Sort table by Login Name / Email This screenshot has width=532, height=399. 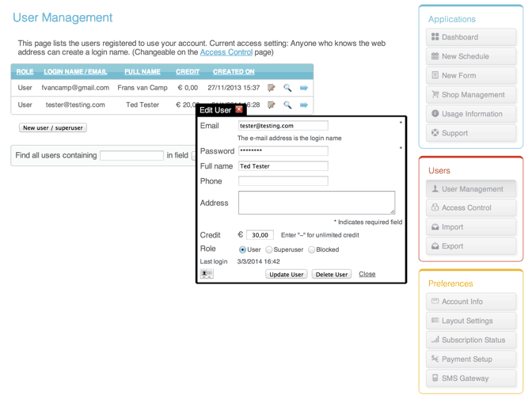coord(75,72)
